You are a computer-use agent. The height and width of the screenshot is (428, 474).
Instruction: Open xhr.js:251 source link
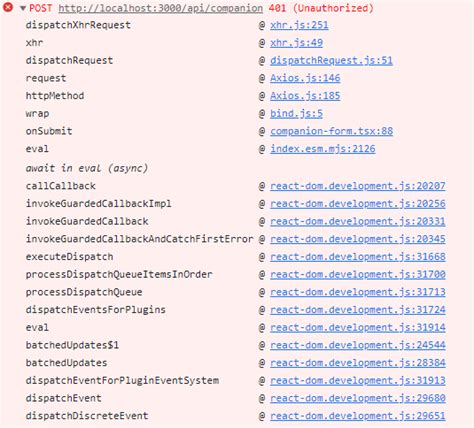tap(299, 25)
